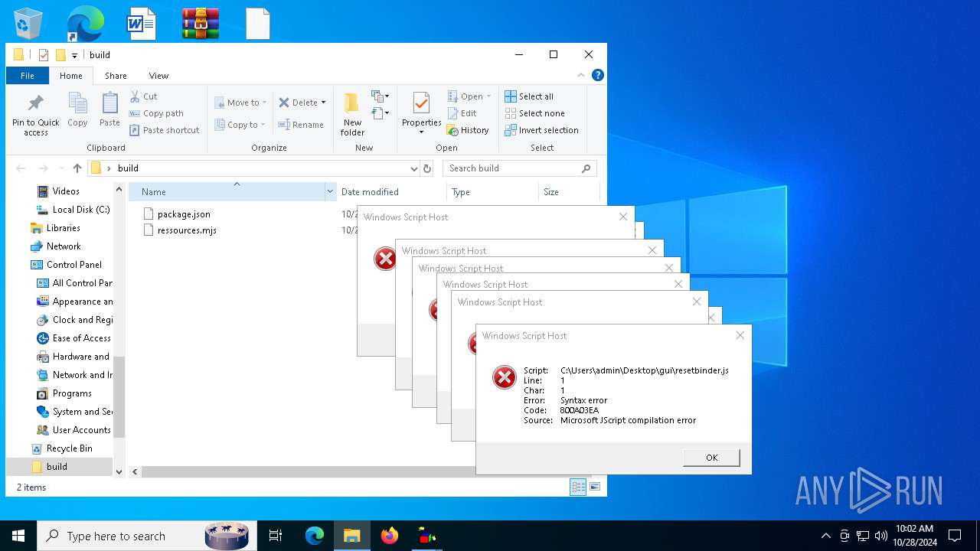Click Select none in the ribbon

(x=534, y=113)
